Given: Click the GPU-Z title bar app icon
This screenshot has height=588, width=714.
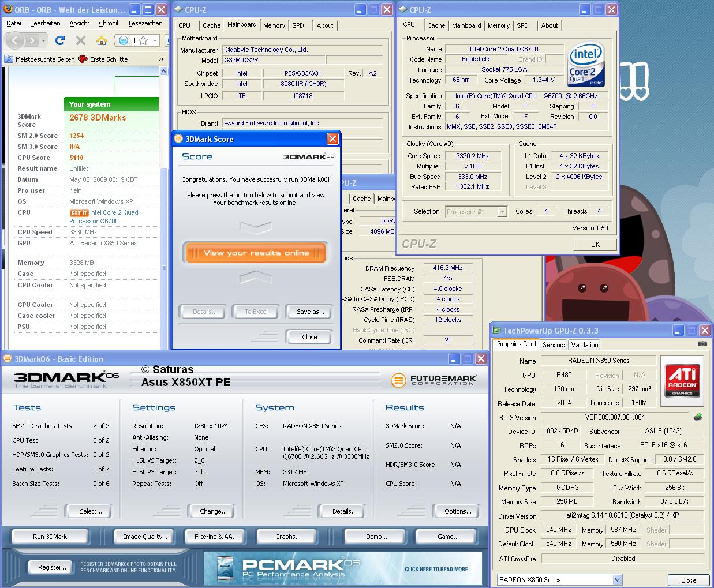Looking at the screenshot, I should [x=497, y=331].
